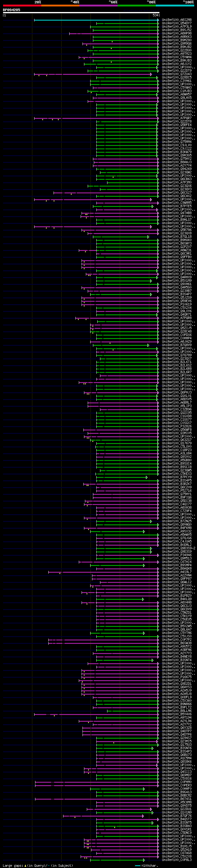Select label UniRef100_P32826

coord(177,426)
